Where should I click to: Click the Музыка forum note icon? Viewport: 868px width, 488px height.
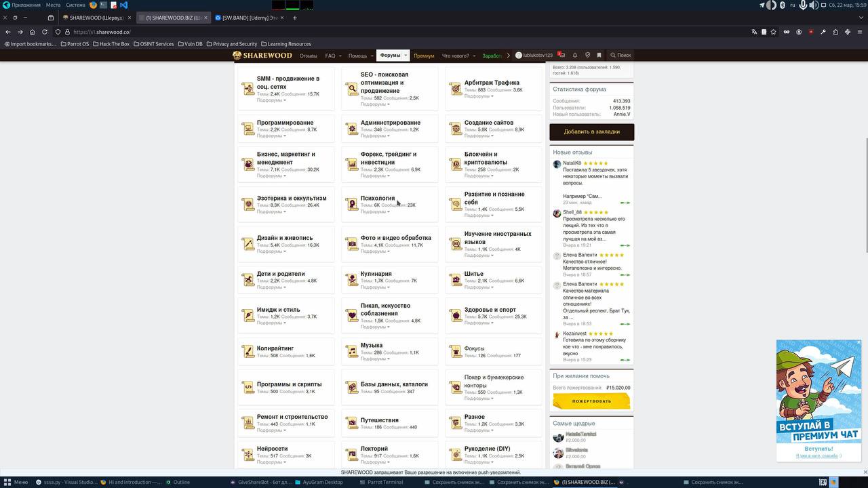[352, 351]
